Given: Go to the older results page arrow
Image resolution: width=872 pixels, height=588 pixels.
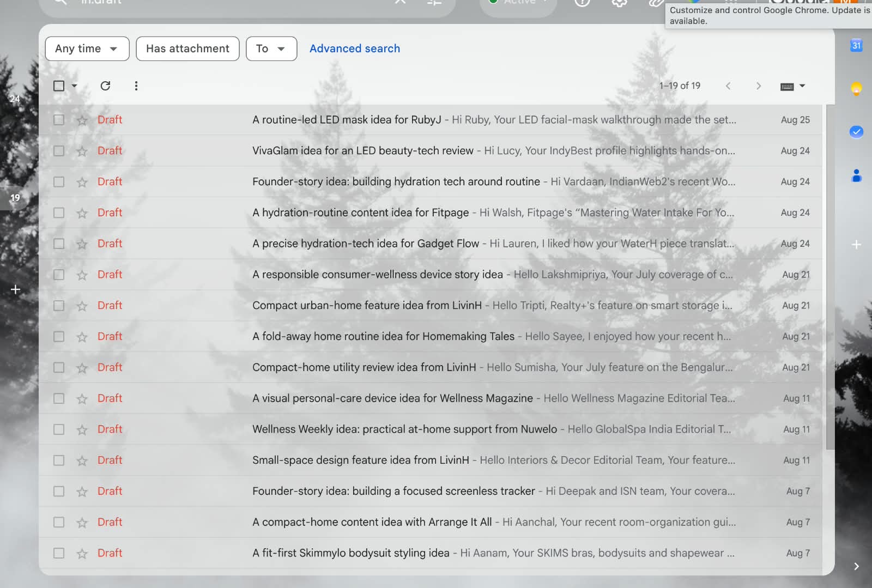Looking at the screenshot, I should (758, 86).
